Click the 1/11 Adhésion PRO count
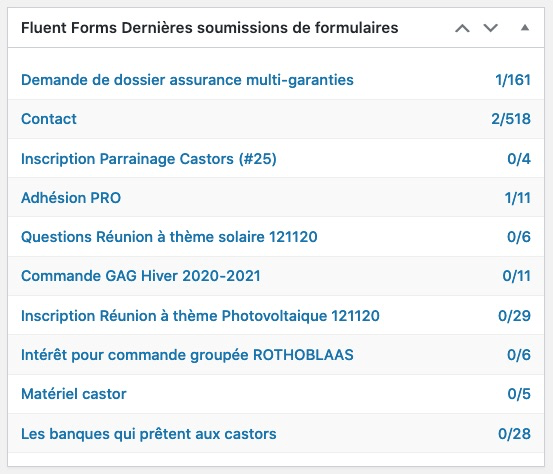The width and height of the screenshot is (553, 474). (x=517, y=198)
